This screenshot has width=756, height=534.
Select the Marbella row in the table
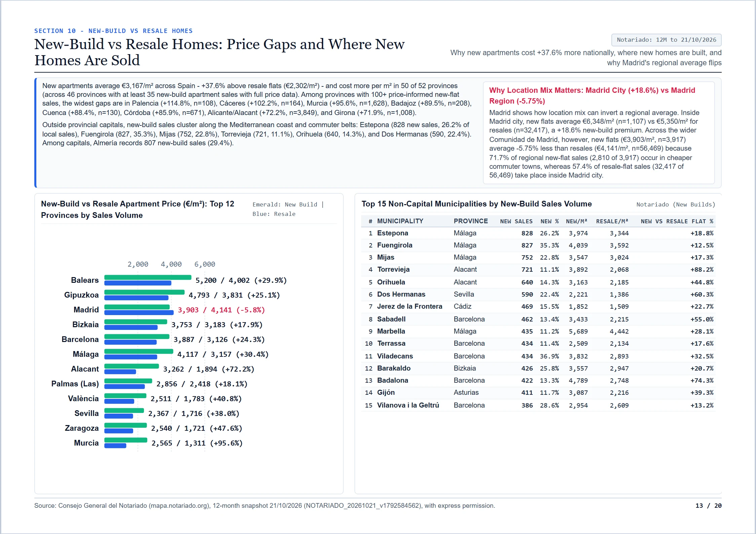(538, 331)
